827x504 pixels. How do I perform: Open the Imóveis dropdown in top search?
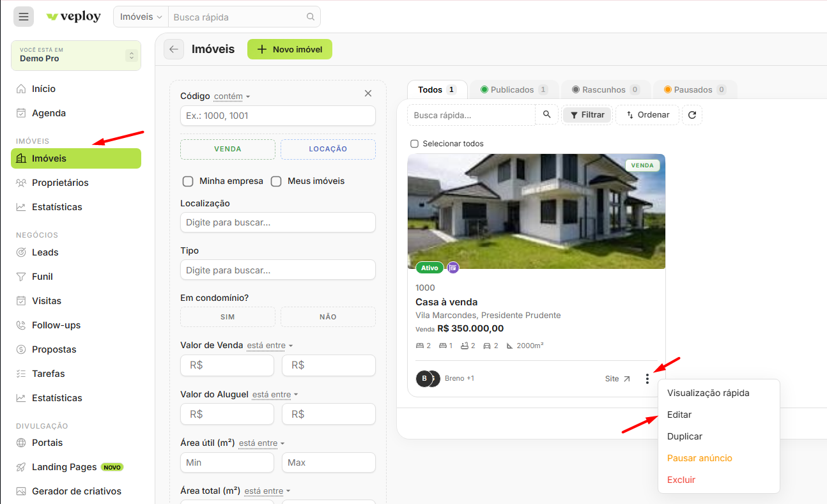pos(141,17)
